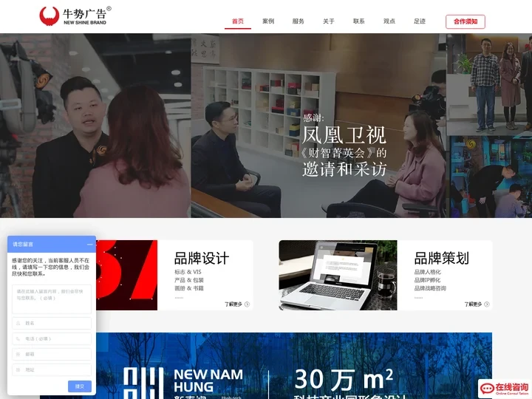Click the 产品 & 包装 text
The width and height of the screenshot is (532, 399).
189,280
